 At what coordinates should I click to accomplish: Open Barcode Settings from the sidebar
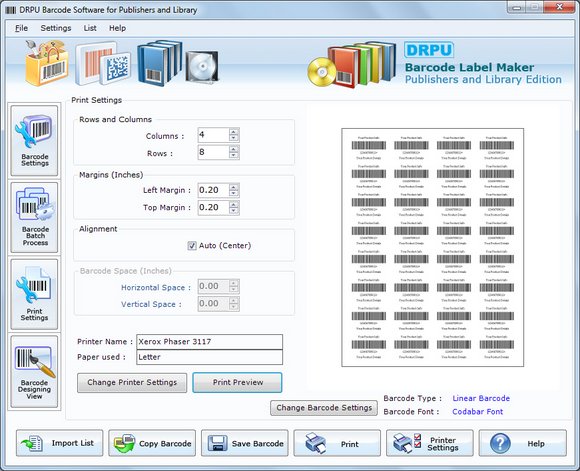[34, 140]
